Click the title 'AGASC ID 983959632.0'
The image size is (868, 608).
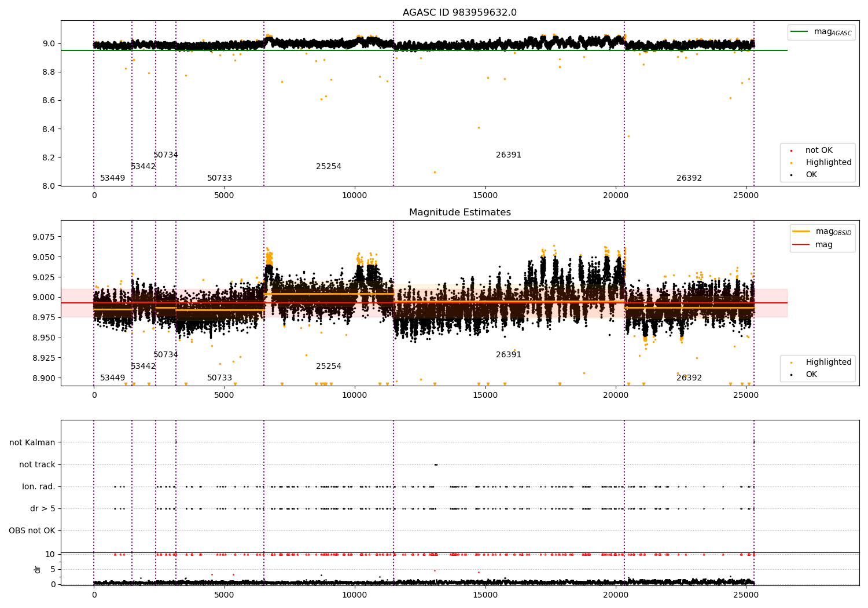pos(460,13)
